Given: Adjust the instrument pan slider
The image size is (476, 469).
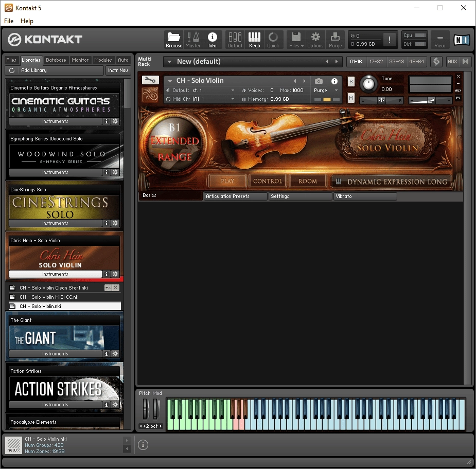Looking at the screenshot, I should click(382, 100).
